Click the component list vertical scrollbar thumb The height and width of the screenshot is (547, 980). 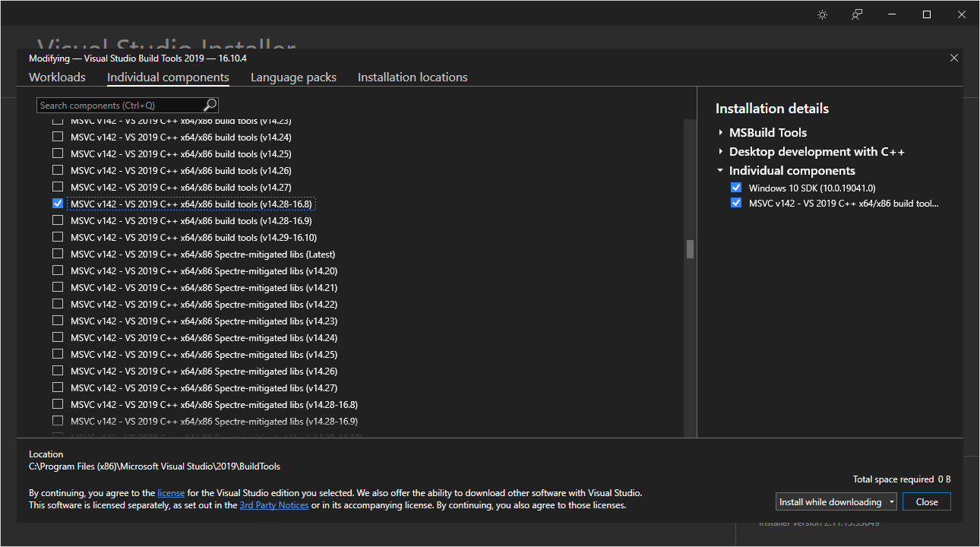tap(690, 249)
